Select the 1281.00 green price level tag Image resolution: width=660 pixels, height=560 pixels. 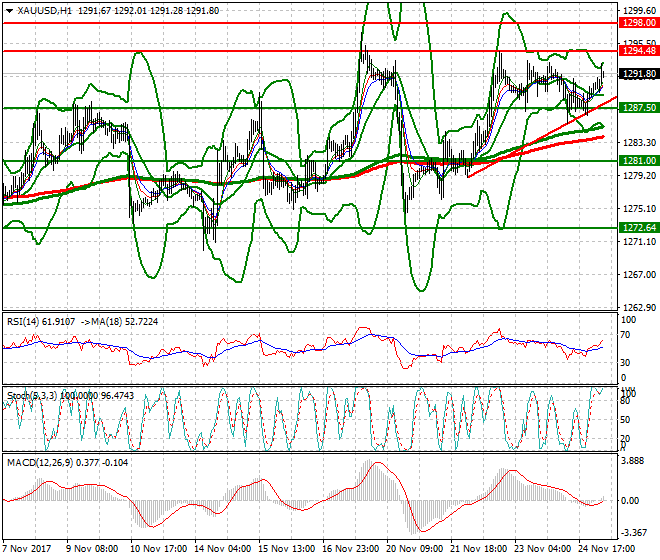point(638,160)
